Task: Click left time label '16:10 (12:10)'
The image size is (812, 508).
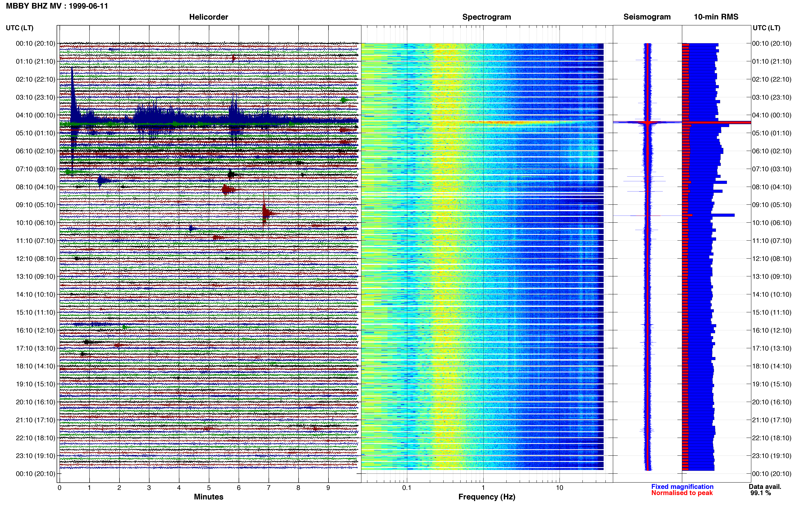Action: [36, 330]
